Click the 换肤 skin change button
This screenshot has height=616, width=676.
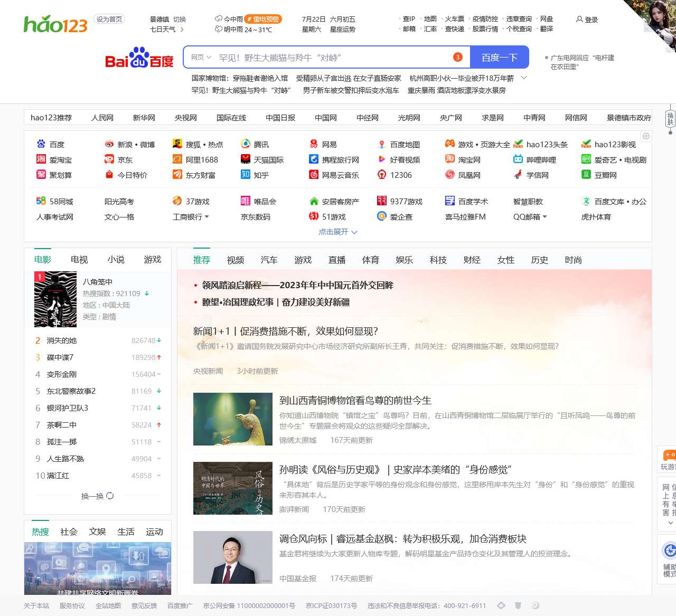[670, 118]
